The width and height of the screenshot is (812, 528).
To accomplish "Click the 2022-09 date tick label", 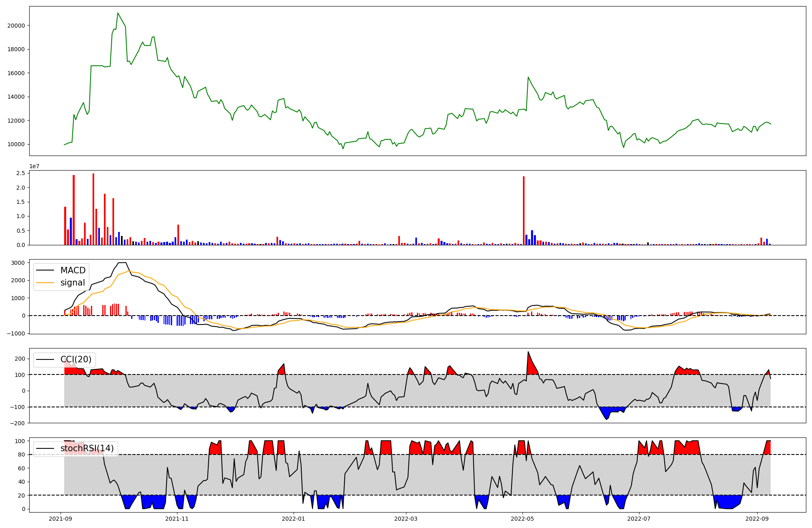I will point(757,519).
